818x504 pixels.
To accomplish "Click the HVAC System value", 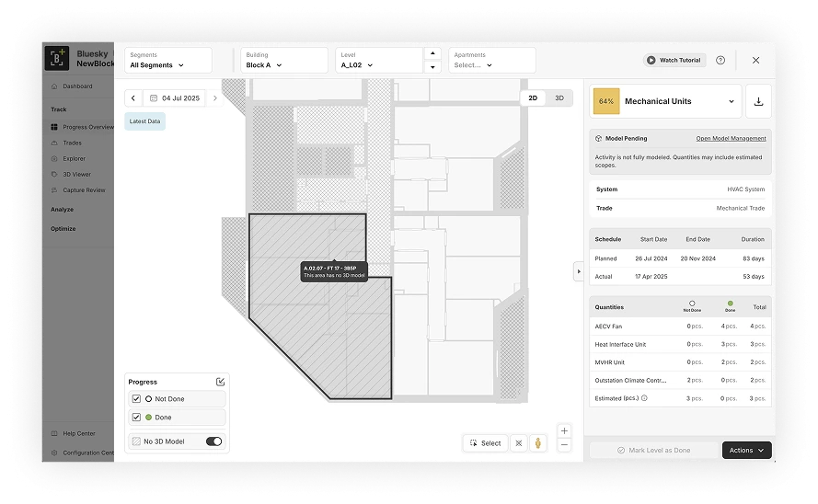I will pyautogui.click(x=746, y=189).
